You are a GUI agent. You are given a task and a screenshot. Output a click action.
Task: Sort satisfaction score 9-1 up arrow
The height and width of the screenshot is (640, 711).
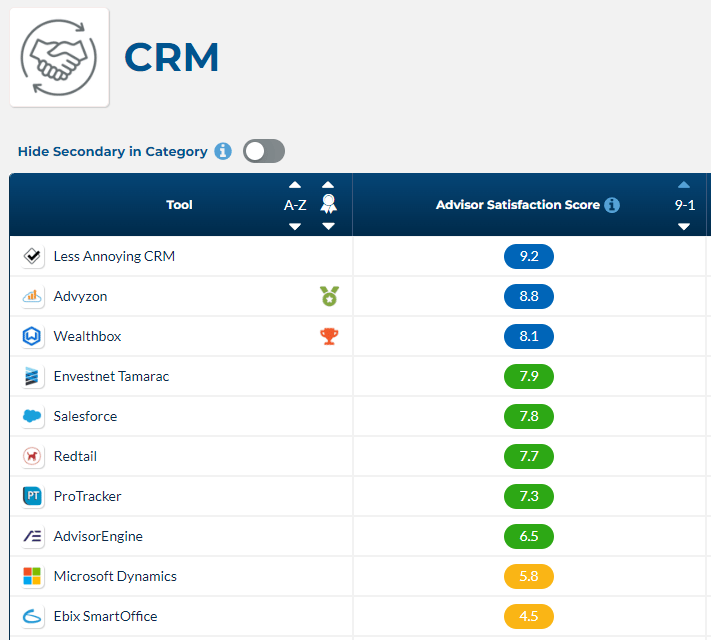pyautogui.click(x=684, y=185)
